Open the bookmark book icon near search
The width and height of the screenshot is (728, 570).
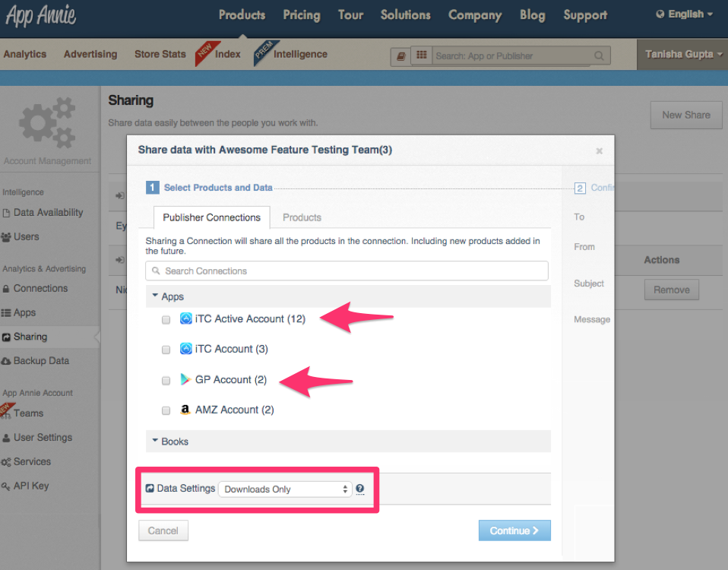(x=400, y=56)
